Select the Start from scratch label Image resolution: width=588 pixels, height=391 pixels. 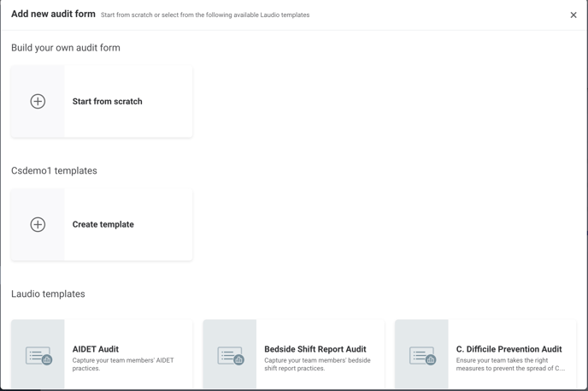tap(107, 101)
